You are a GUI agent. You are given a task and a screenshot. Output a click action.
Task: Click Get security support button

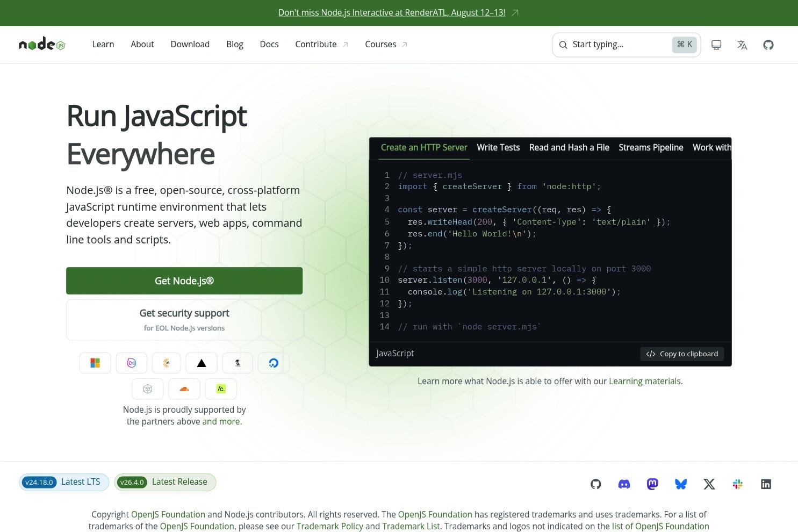[184, 320]
